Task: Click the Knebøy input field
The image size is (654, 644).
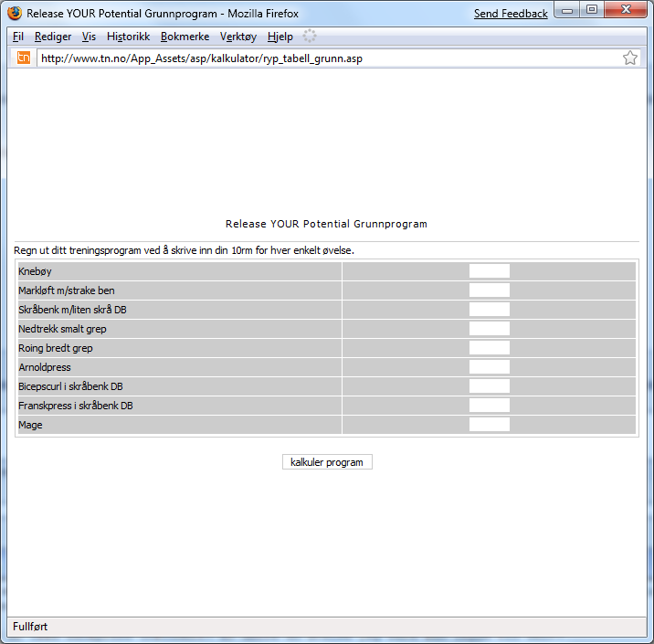Action: tap(490, 270)
